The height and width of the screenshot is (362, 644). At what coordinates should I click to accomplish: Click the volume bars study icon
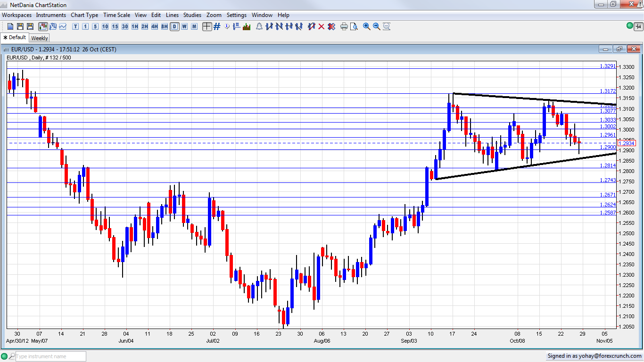coord(247,26)
